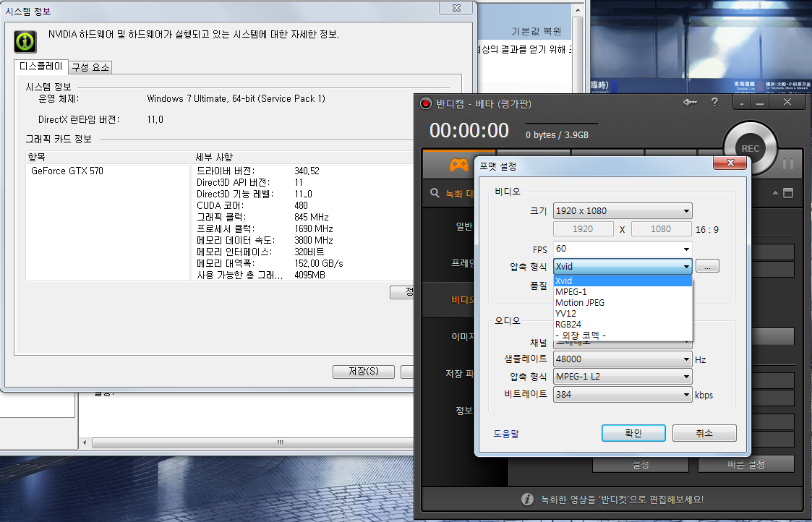Open codec settings with the ... button

[x=707, y=266]
